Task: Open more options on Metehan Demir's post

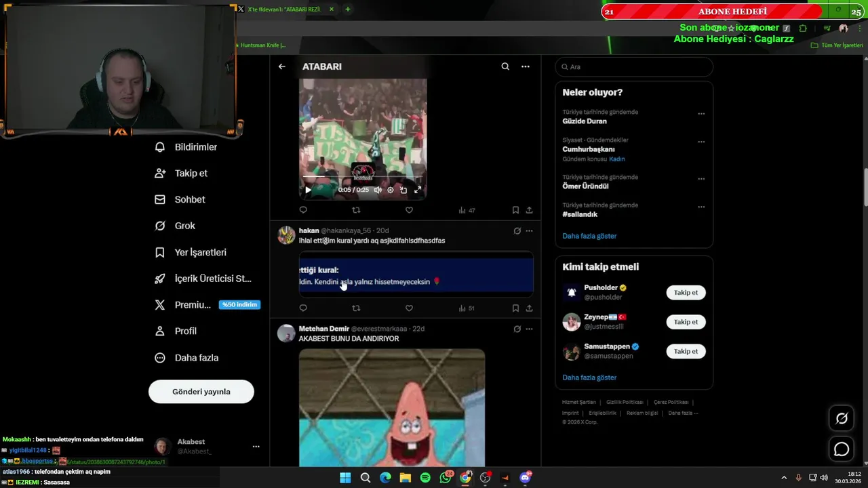Action: pyautogui.click(x=529, y=329)
